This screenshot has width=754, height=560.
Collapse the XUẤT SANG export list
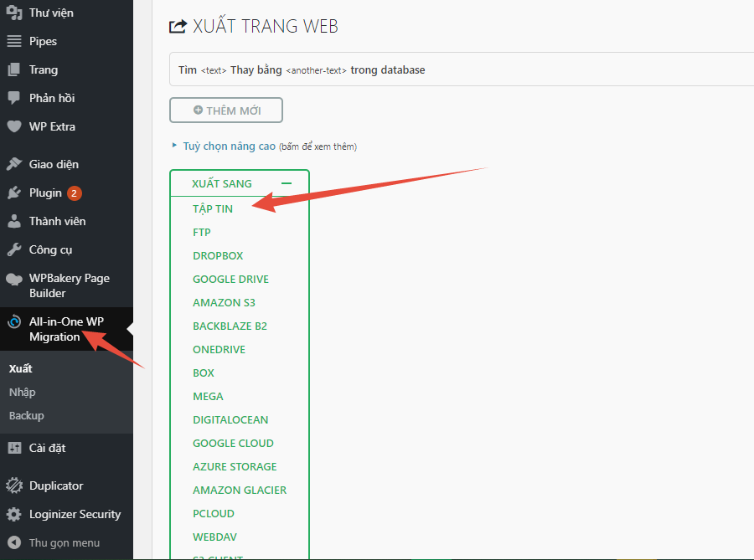(x=285, y=182)
